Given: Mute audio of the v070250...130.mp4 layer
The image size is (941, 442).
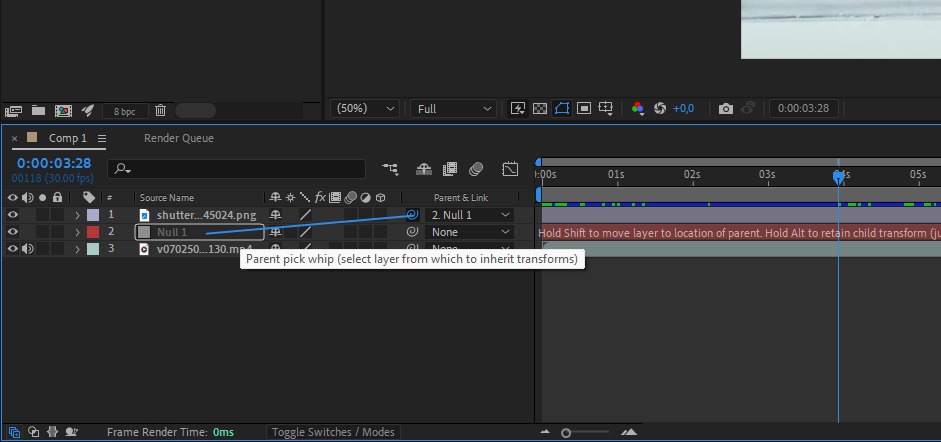Looking at the screenshot, I should (x=28, y=248).
